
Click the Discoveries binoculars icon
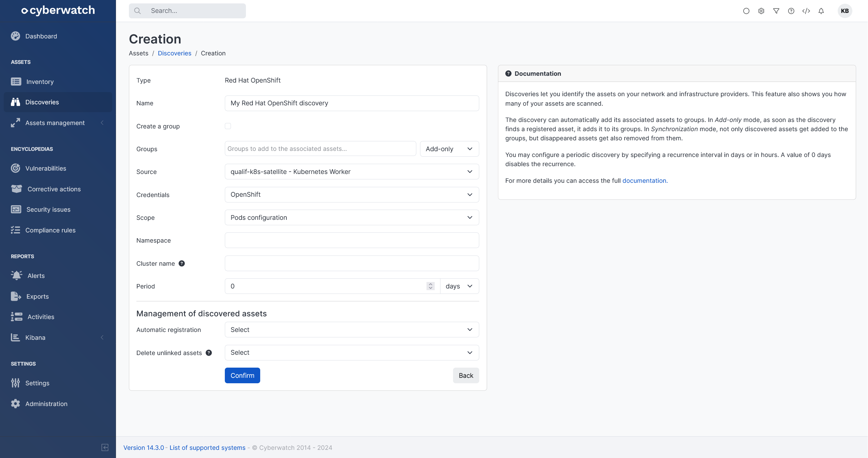[16, 102]
